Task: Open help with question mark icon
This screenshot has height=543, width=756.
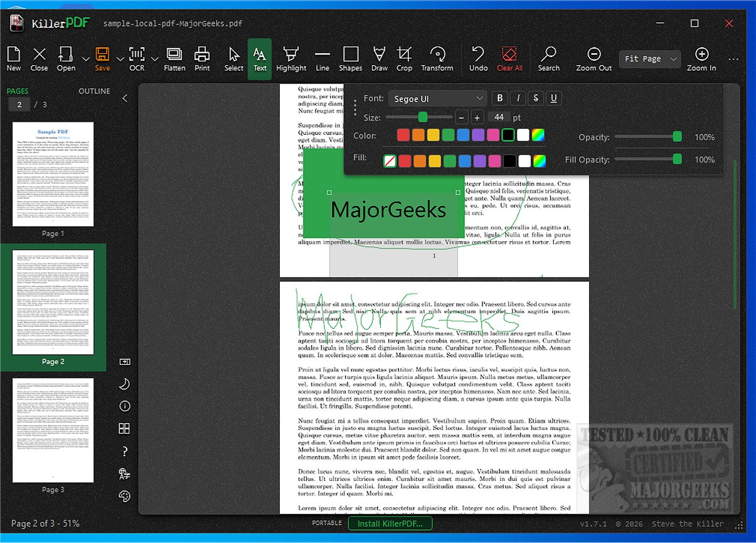Action: click(x=124, y=451)
